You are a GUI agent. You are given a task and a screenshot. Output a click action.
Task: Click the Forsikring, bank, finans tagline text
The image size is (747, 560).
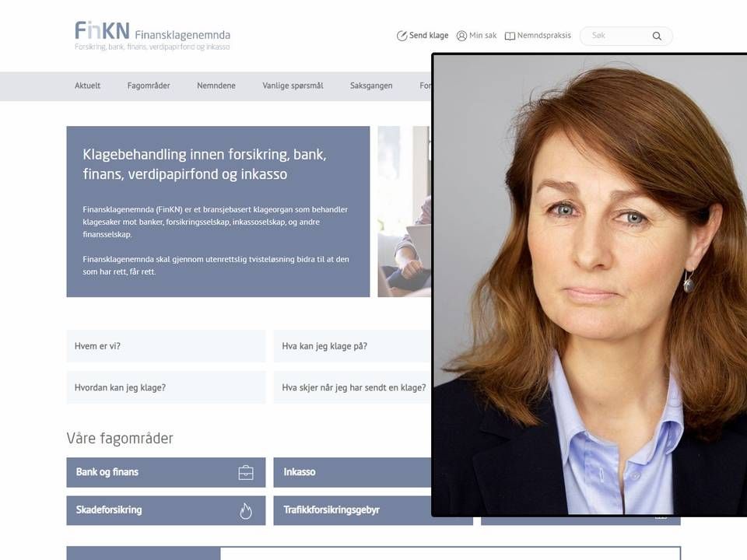[x=152, y=47]
